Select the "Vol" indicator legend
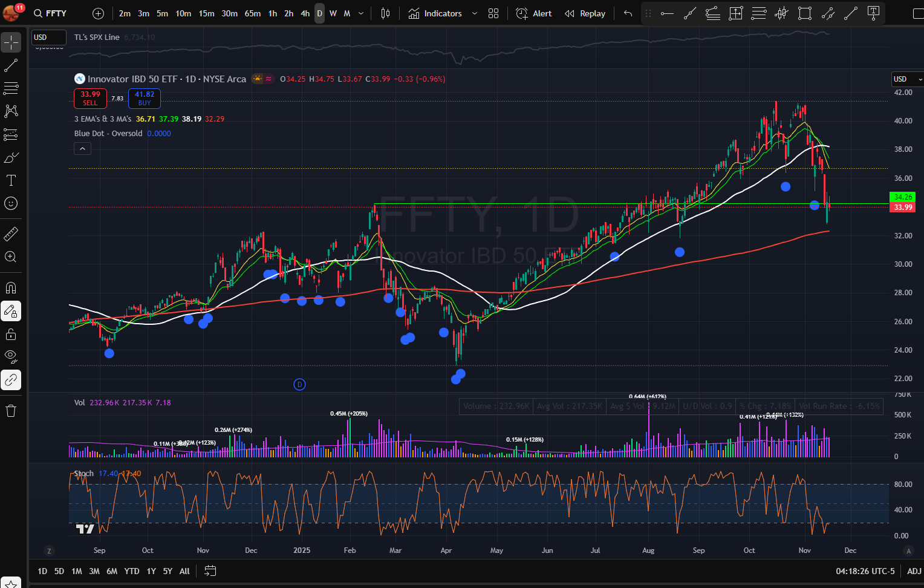Image resolution: width=924 pixels, height=588 pixels. pyautogui.click(x=80, y=403)
